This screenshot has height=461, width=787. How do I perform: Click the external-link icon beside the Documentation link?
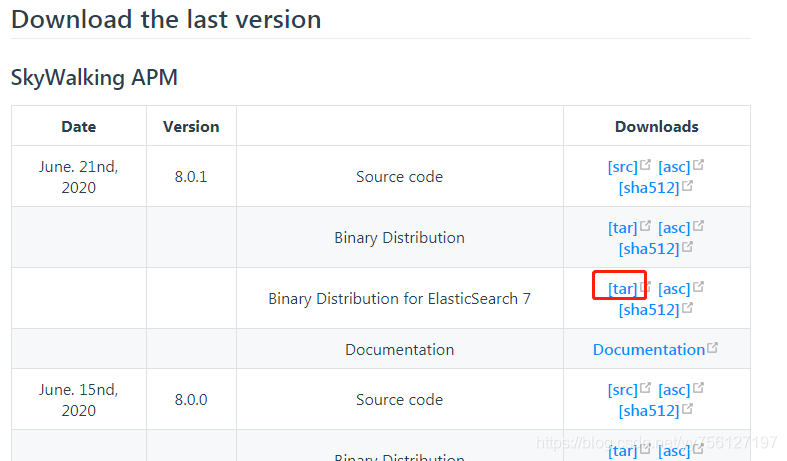click(x=712, y=348)
